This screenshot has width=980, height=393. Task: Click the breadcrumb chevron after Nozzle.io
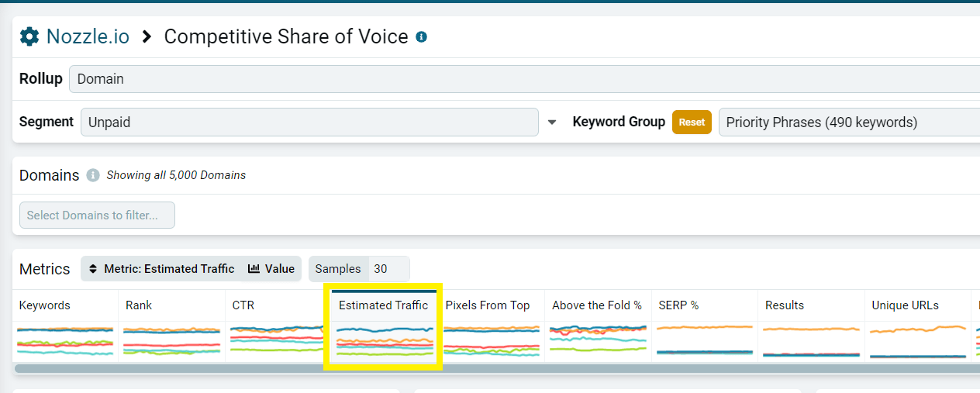tap(147, 36)
